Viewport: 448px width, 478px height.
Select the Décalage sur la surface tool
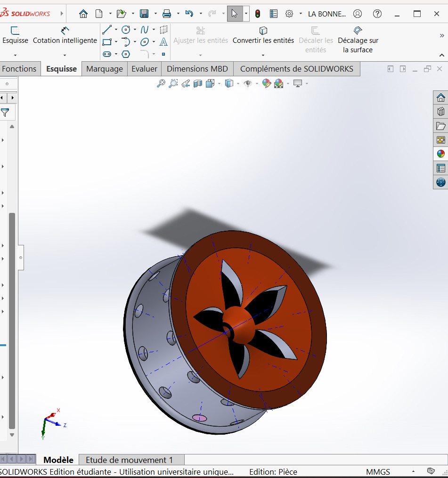(x=358, y=31)
